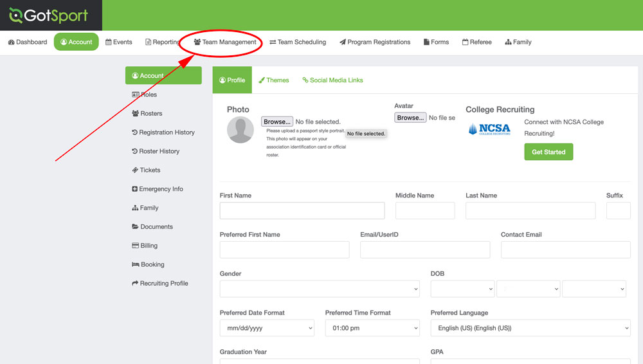Open the Preferred Language dropdown
Viewport: 643px width, 364px height.
pos(530,328)
